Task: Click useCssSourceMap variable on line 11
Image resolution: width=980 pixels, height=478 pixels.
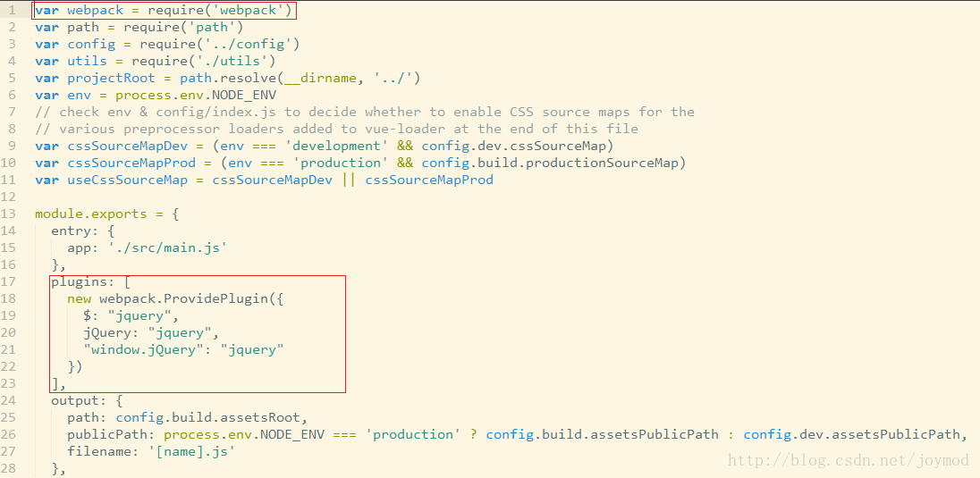Action: coord(128,180)
